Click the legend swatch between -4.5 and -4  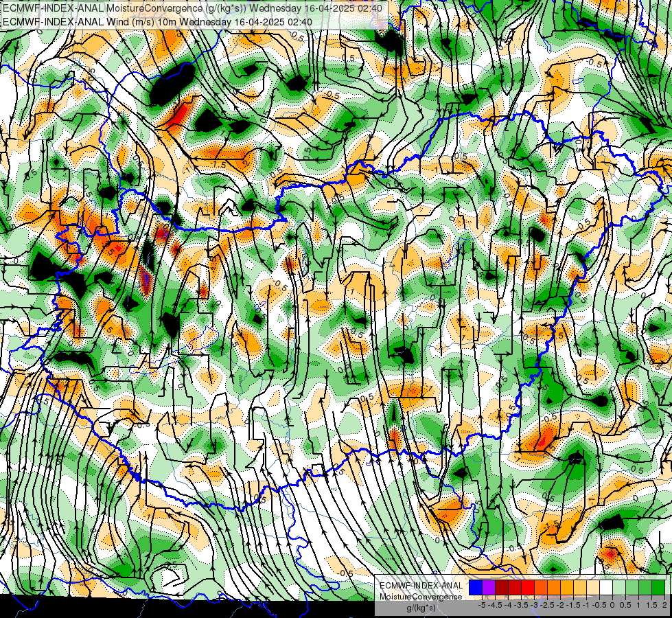tap(502, 588)
